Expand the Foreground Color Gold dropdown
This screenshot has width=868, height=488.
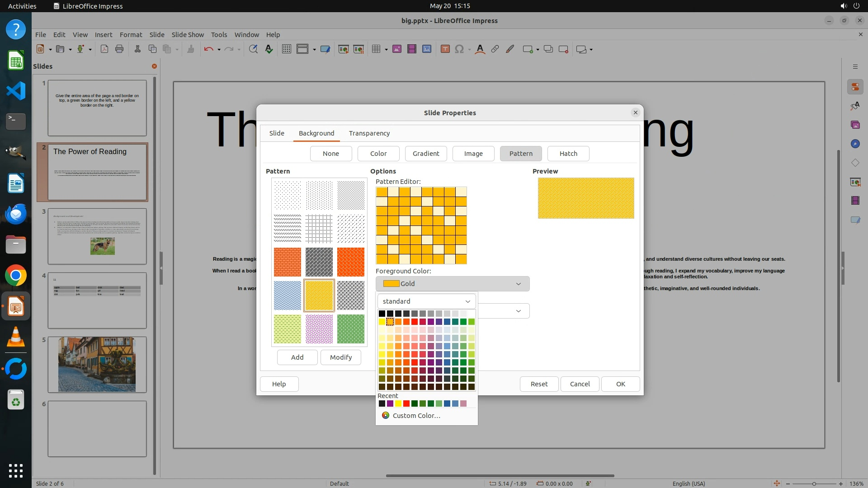pyautogui.click(x=452, y=284)
